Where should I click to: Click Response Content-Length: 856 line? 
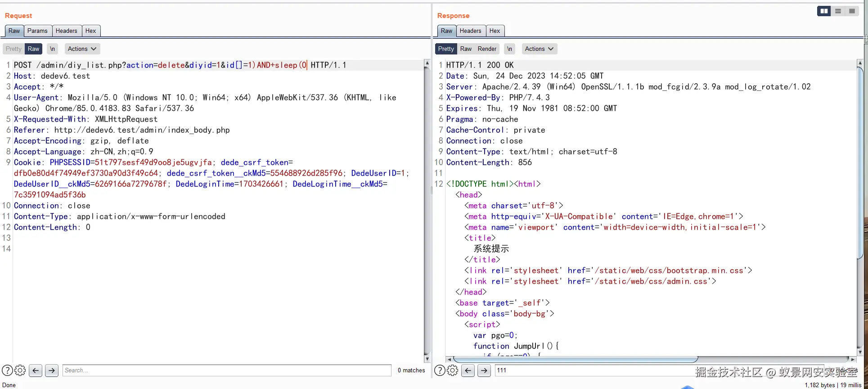(x=489, y=163)
